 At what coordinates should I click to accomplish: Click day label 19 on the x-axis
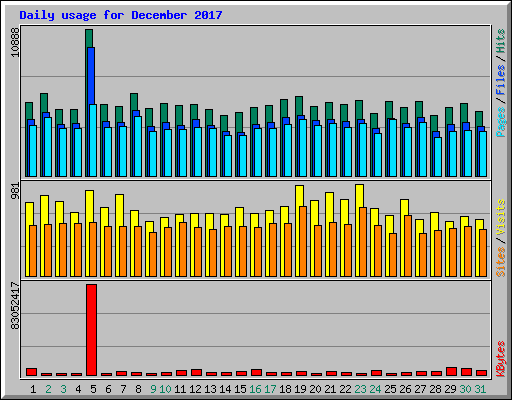click(300, 389)
